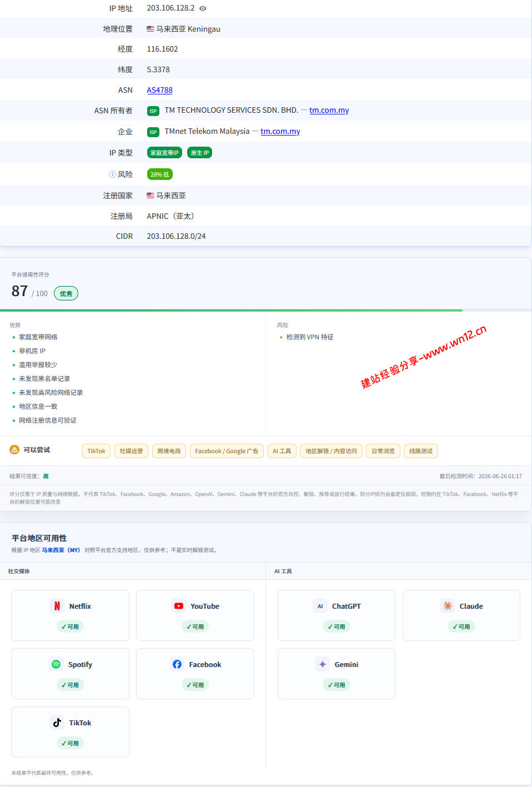The width and height of the screenshot is (532, 787).
Task: Click the APNIC(亚太) registry value
Action: [x=170, y=216]
